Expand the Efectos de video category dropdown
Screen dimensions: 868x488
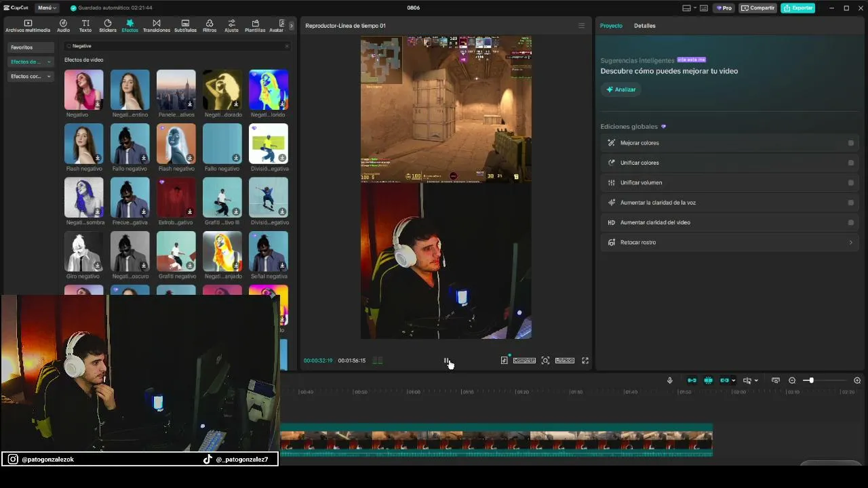[x=49, y=62]
